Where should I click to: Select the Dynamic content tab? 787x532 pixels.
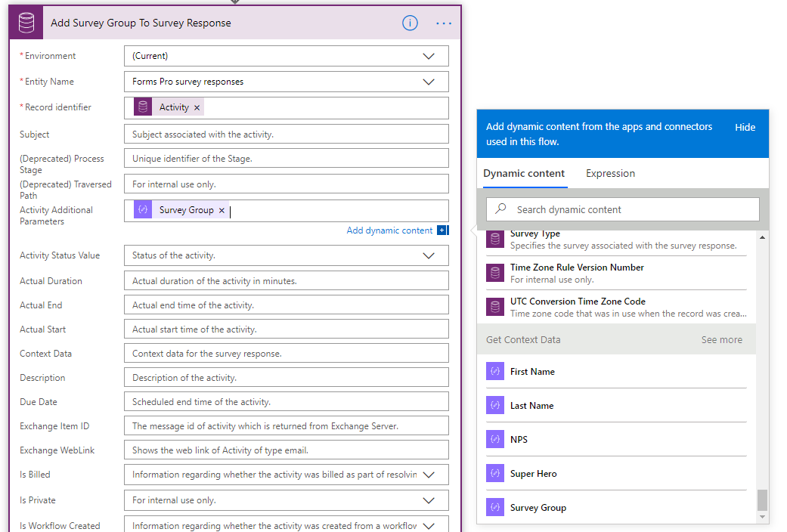pos(523,173)
